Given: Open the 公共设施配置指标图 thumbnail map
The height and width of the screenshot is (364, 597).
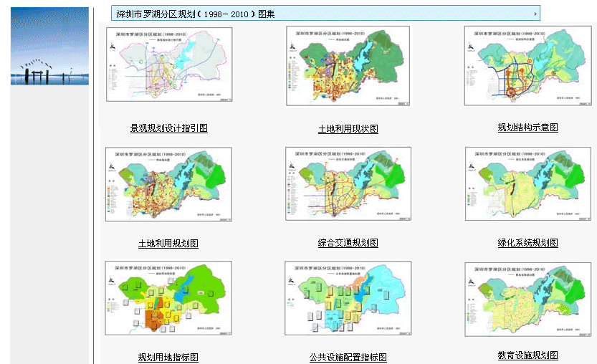Looking at the screenshot, I should [x=348, y=299].
